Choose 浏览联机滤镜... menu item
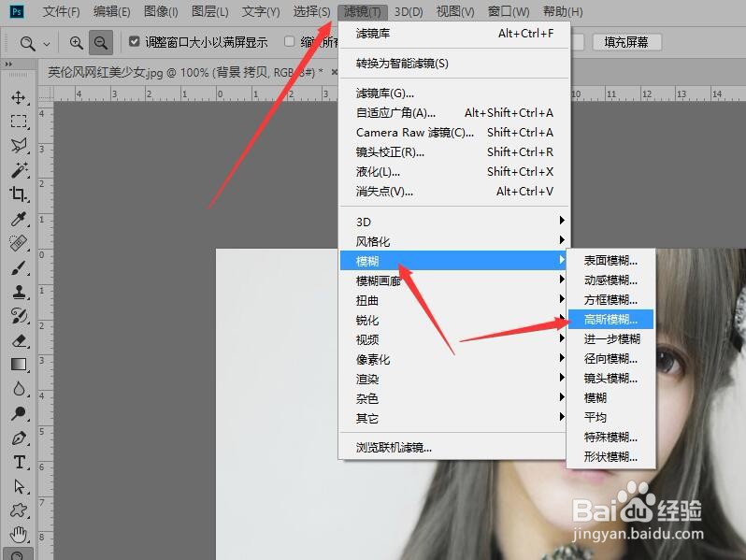Image resolution: width=746 pixels, height=560 pixels. (454, 448)
